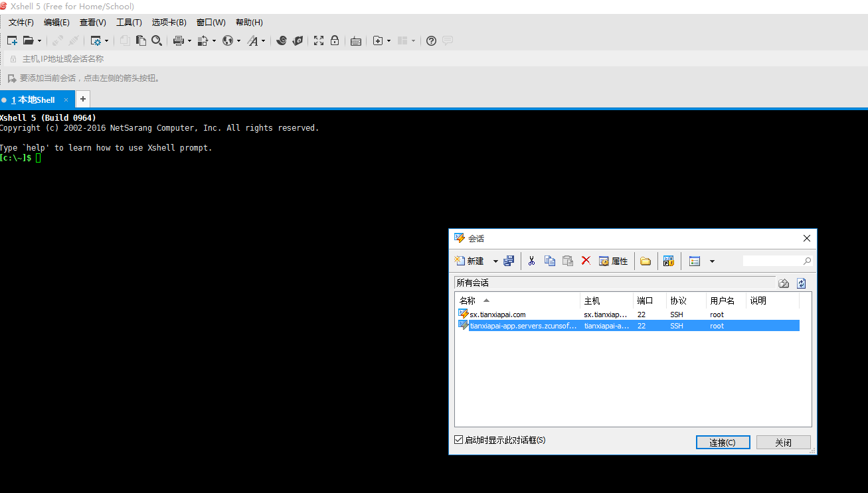Close the 会话 dialog with its X
868x493 pixels.
point(807,238)
